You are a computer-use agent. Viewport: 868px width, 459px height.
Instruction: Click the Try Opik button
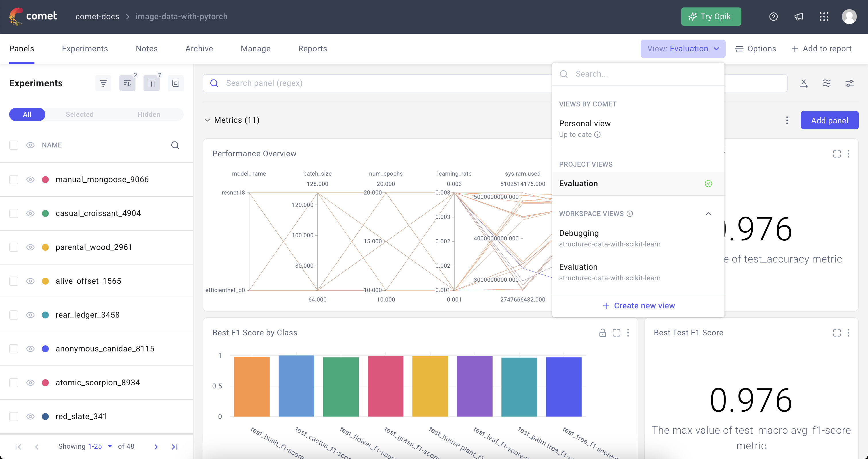coord(711,17)
